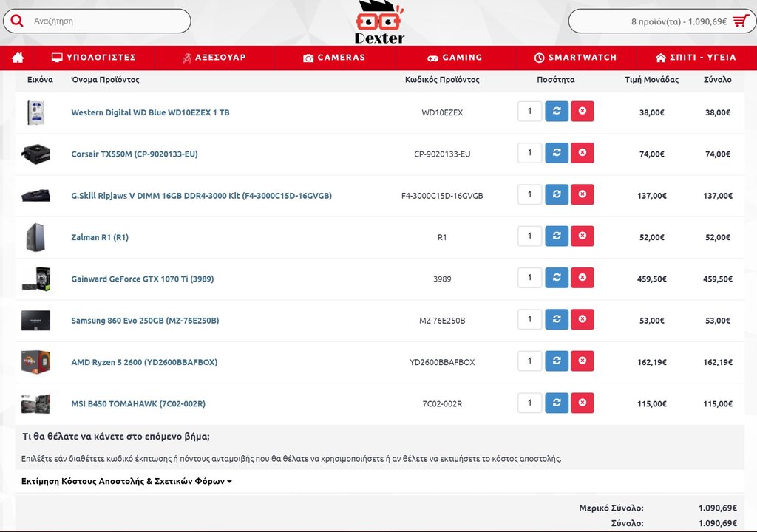Open the ΑΞΕΣΟΥΑΡ menu
The image size is (757, 532).
click(x=214, y=58)
